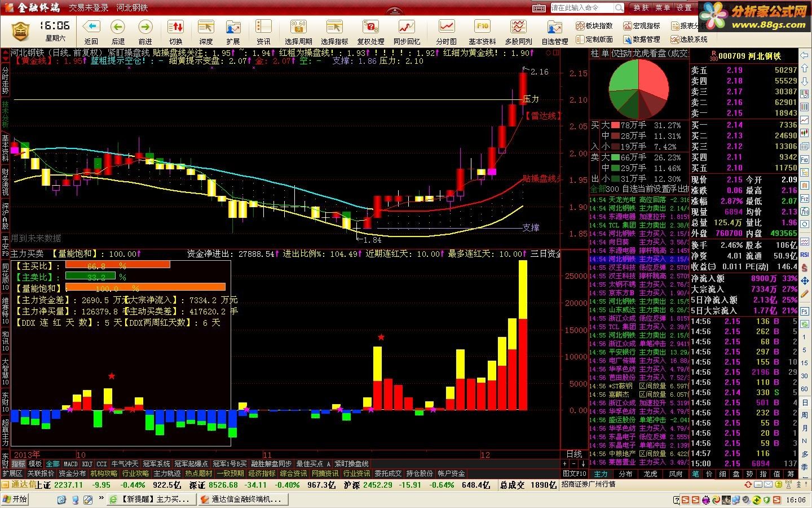Image resolution: width=812 pixels, height=508 pixels.
Task: Open the 机构攻略 bottom tab
Action: click(x=104, y=474)
